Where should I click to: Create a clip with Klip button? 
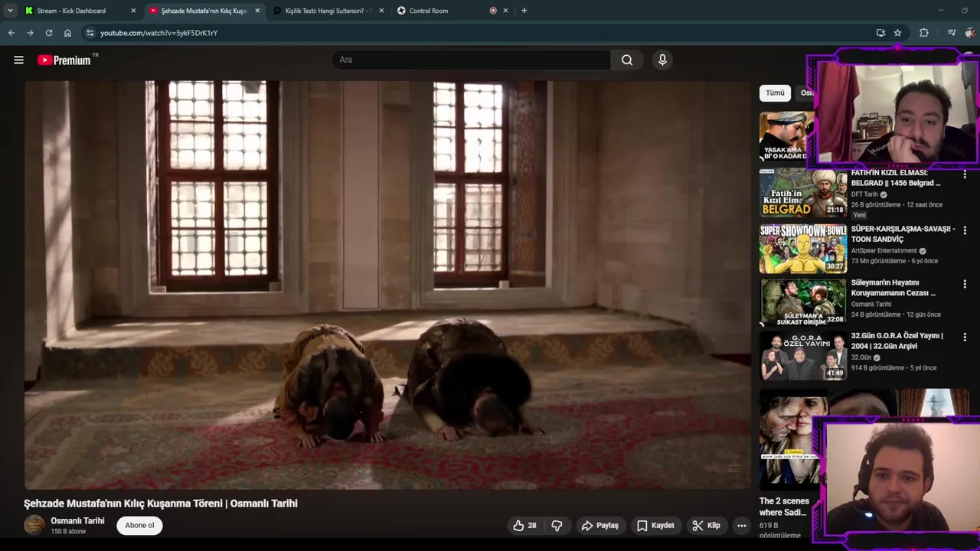(706, 526)
